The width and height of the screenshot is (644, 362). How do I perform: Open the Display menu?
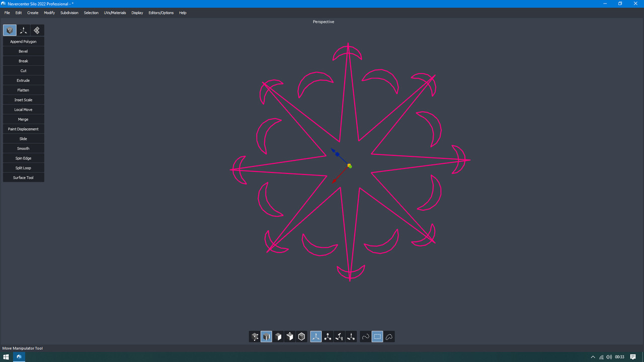point(137,13)
